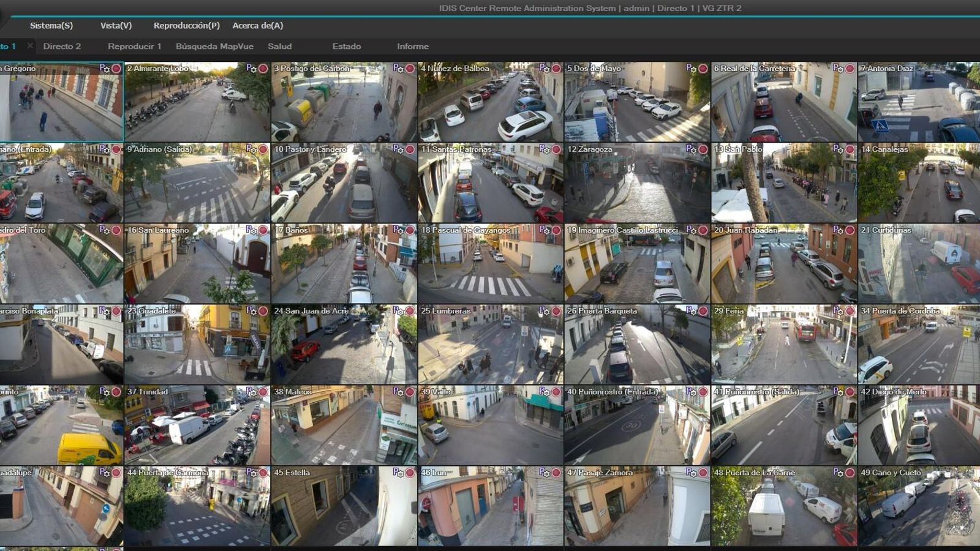Open PTZ settings on 29 Feria camera
Image resolution: width=980 pixels, height=551 pixels.
838,311
